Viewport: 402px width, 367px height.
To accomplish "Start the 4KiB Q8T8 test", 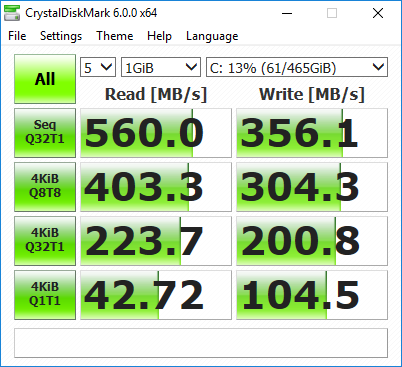I will (x=45, y=187).
